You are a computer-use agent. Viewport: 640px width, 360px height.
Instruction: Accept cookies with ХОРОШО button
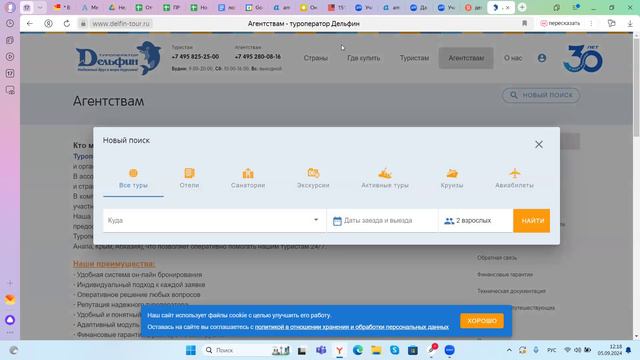[x=482, y=321]
